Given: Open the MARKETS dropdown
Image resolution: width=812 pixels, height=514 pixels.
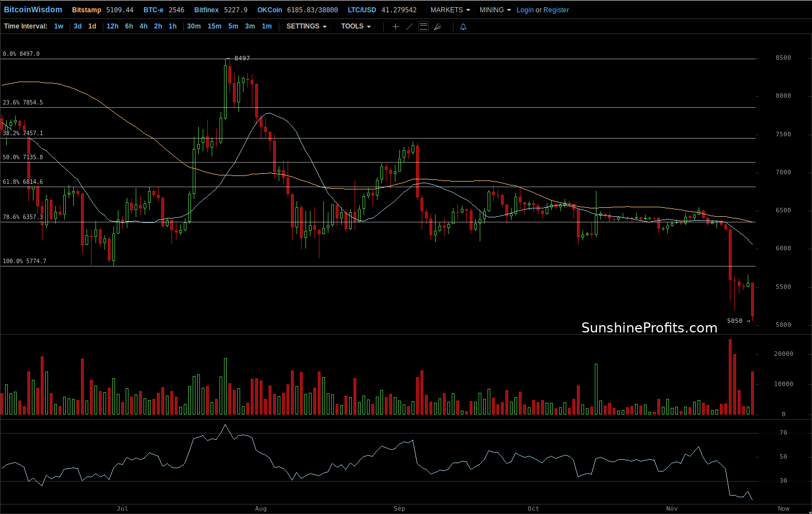Looking at the screenshot, I should (x=450, y=10).
